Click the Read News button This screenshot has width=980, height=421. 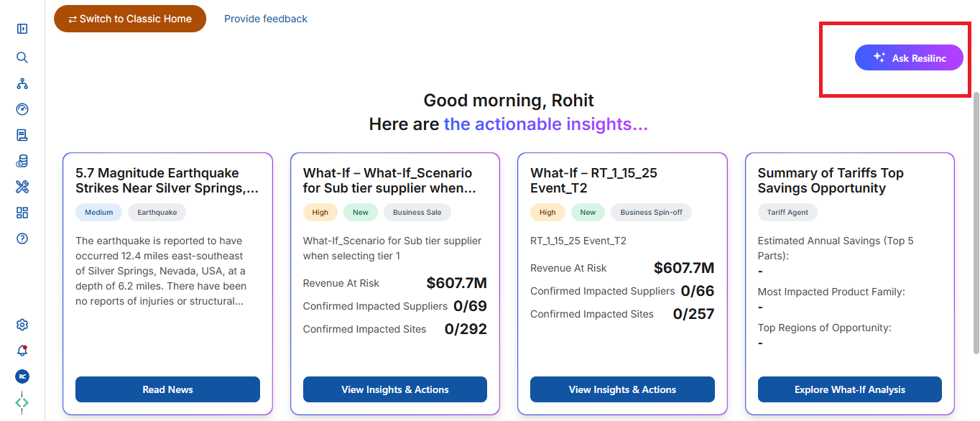(x=167, y=389)
